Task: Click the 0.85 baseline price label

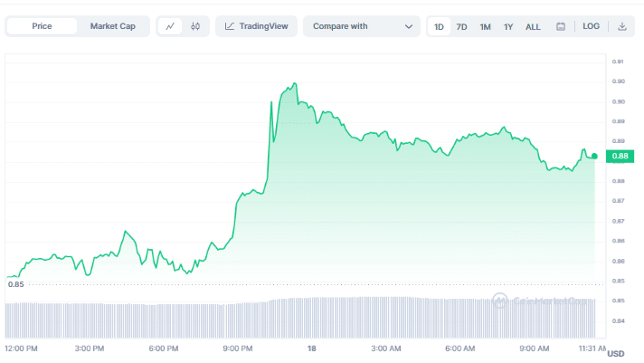Action: [x=16, y=284]
